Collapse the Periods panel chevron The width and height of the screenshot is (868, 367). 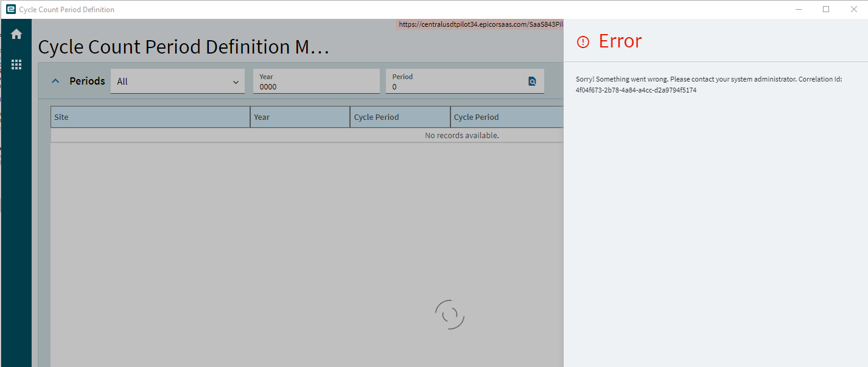pyautogui.click(x=55, y=81)
